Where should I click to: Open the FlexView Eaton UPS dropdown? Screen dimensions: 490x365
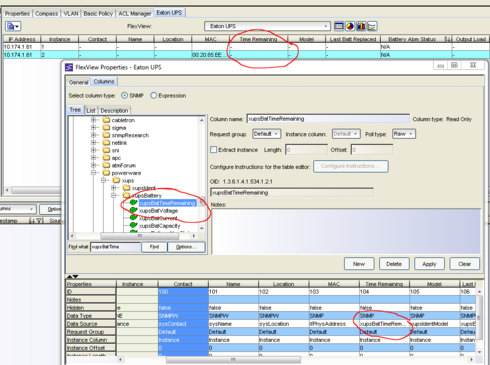(x=267, y=26)
